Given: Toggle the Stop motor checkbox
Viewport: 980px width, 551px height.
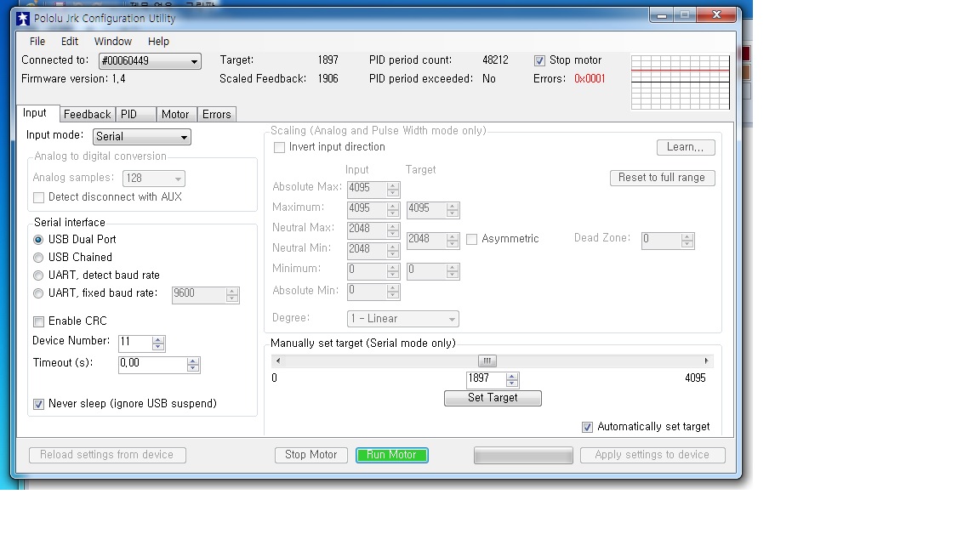Looking at the screenshot, I should (539, 60).
